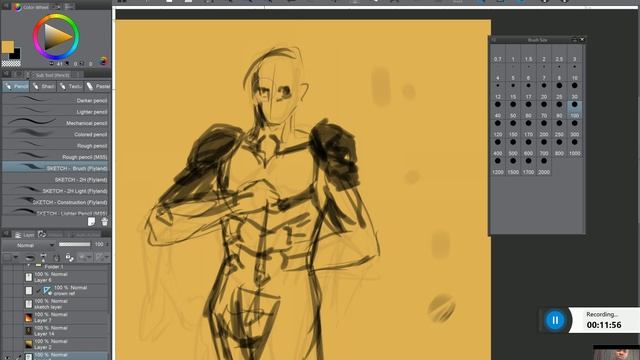
Task: Select the transparent color checkered swatch
Action: click(11, 63)
